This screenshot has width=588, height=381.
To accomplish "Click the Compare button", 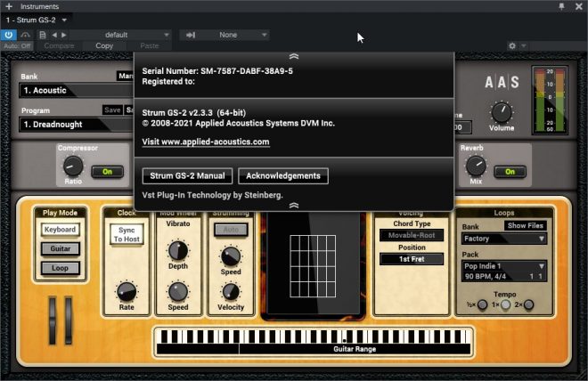I will [x=59, y=45].
